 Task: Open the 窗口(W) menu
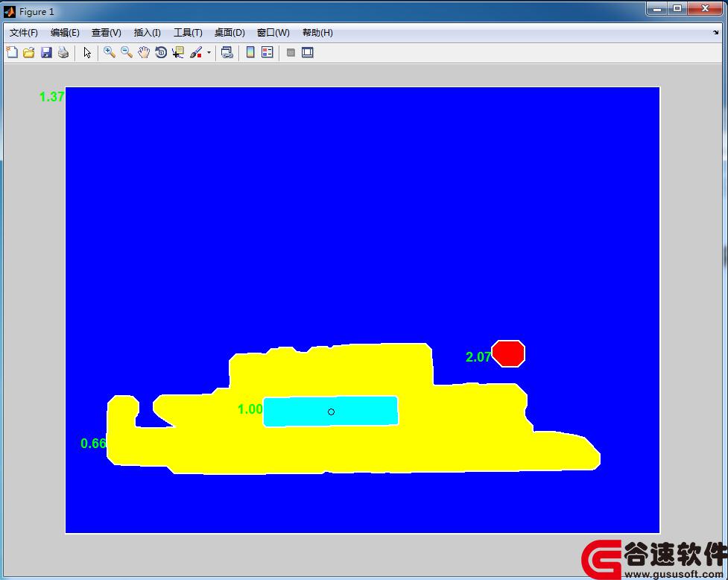[x=273, y=33]
